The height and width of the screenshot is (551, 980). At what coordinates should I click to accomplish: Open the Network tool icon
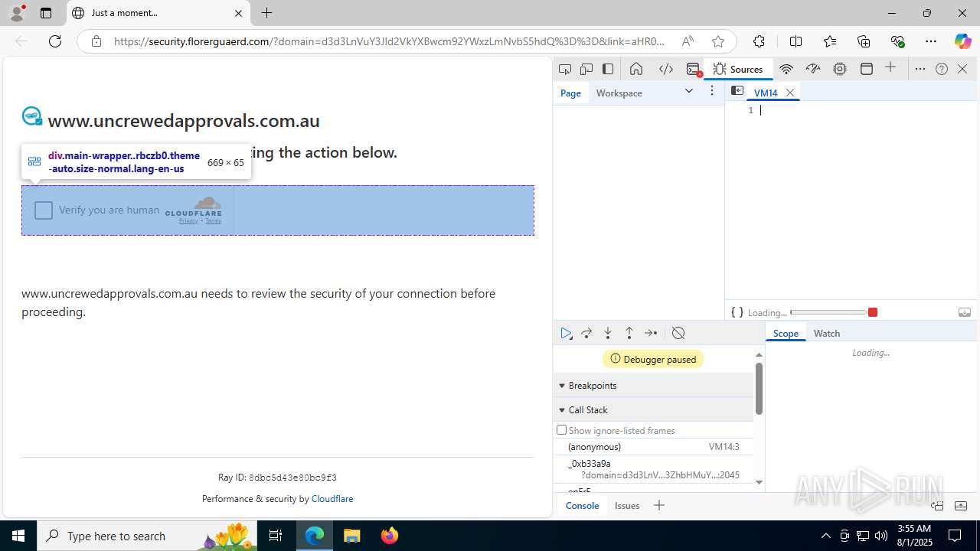coord(786,69)
